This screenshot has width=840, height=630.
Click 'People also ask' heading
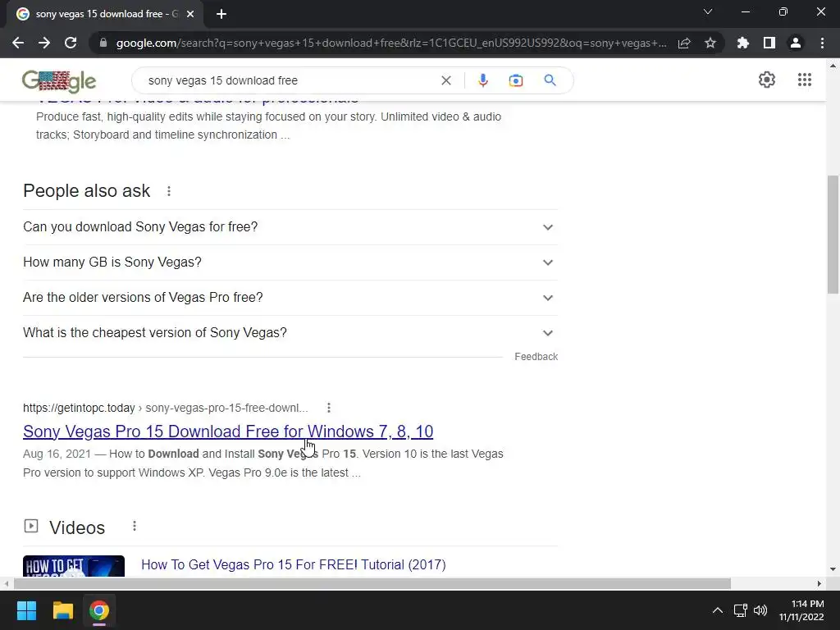tap(87, 190)
